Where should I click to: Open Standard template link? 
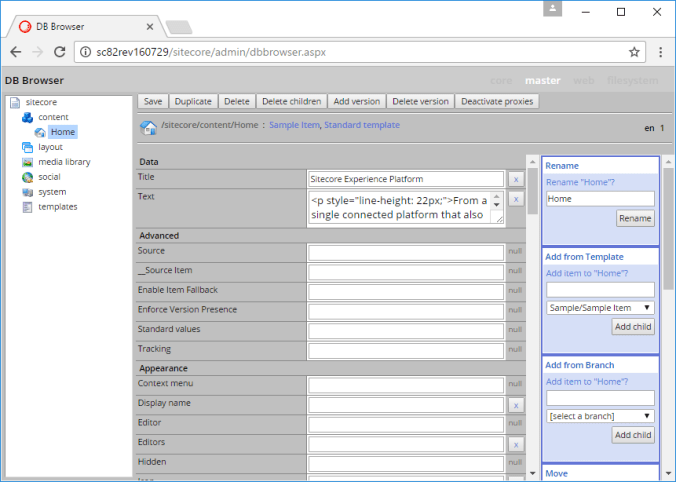click(362, 125)
